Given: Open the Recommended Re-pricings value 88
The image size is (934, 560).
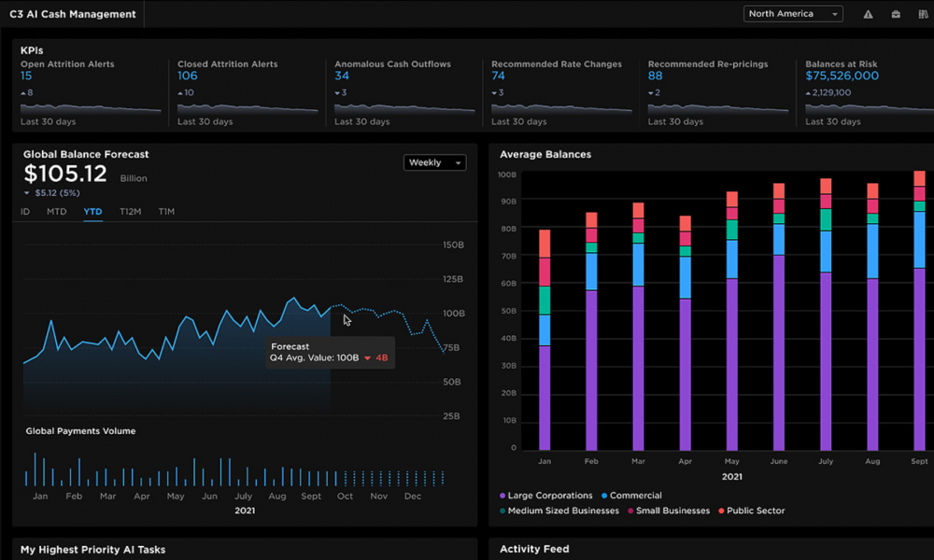Looking at the screenshot, I should [x=656, y=76].
